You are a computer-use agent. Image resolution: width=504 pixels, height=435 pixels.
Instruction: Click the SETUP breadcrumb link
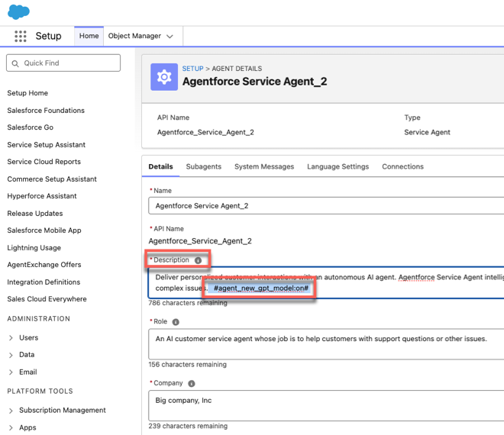click(193, 69)
